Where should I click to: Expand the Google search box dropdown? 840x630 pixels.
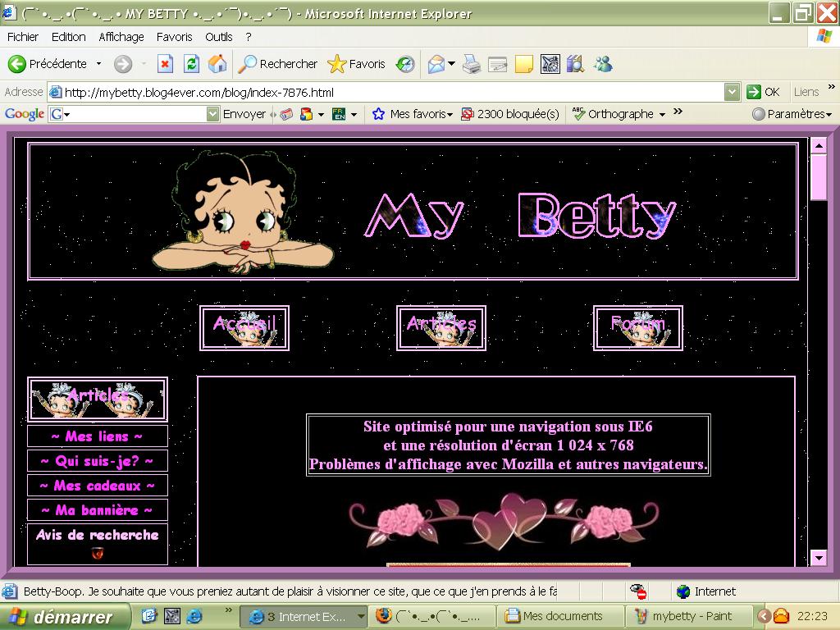212,114
